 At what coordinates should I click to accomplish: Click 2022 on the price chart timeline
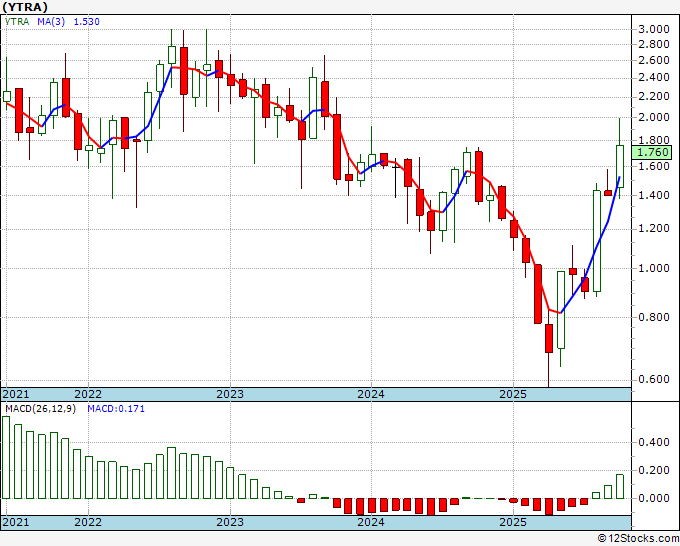(x=88, y=394)
